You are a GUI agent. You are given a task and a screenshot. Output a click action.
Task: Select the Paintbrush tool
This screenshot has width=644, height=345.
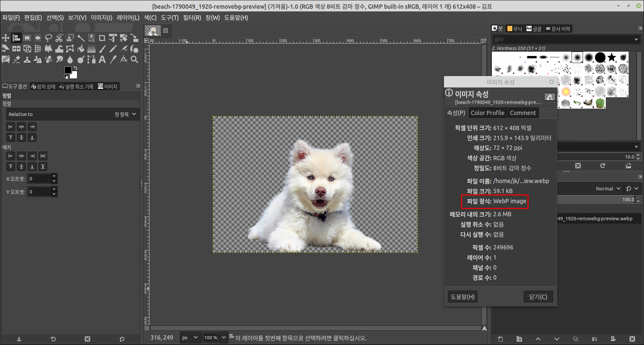(x=102, y=49)
